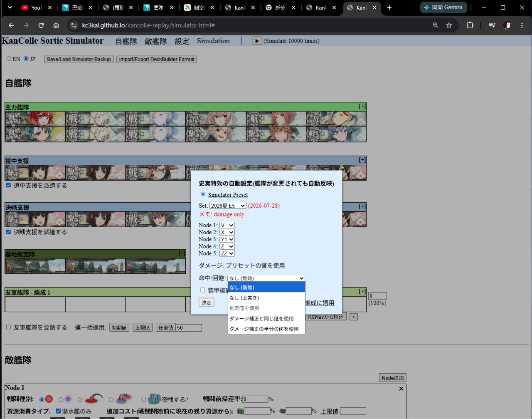This screenshot has width=532, height=419.
Task: Open the Node 1 dropdown in the dialog
Action: [227, 225]
